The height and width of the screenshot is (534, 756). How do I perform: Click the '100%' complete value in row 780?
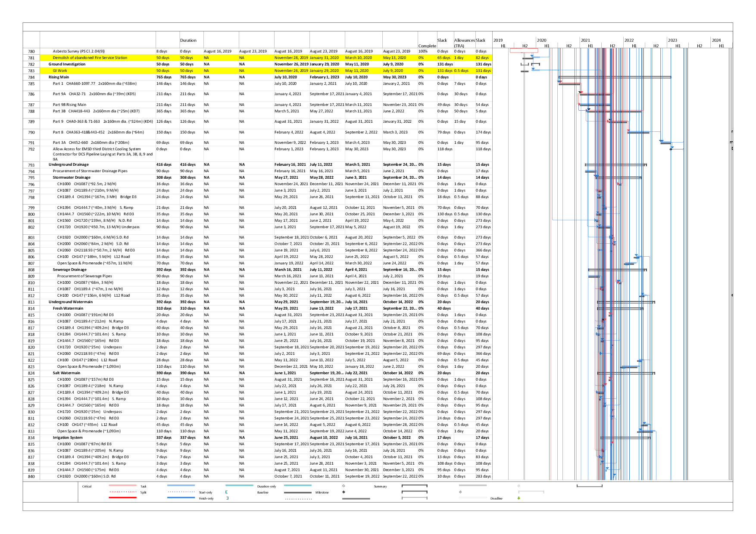tap(423, 51)
